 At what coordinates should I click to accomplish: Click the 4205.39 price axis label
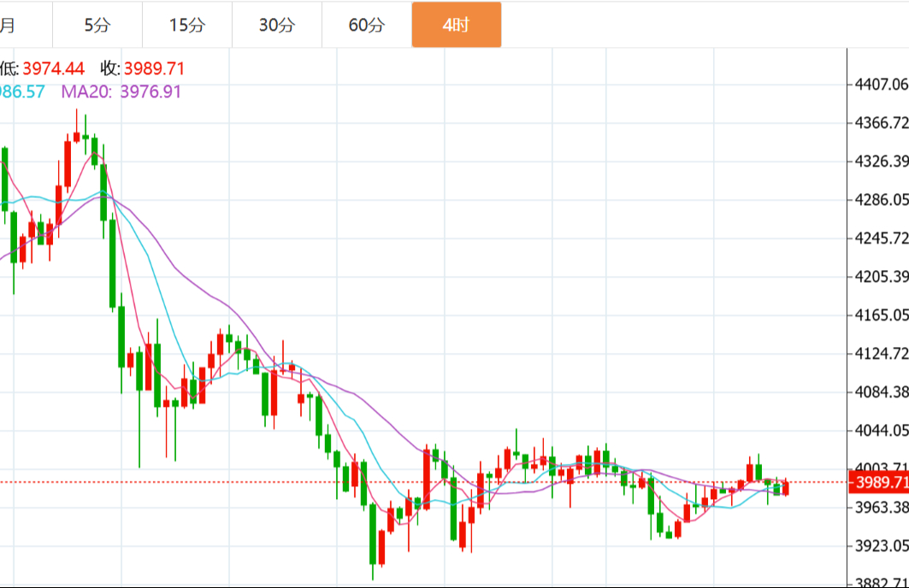coord(882,276)
